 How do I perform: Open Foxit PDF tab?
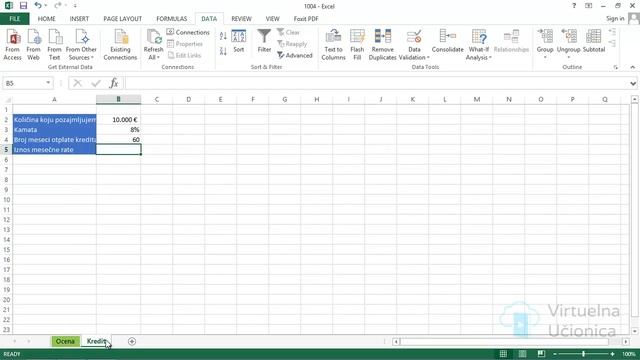point(306,19)
